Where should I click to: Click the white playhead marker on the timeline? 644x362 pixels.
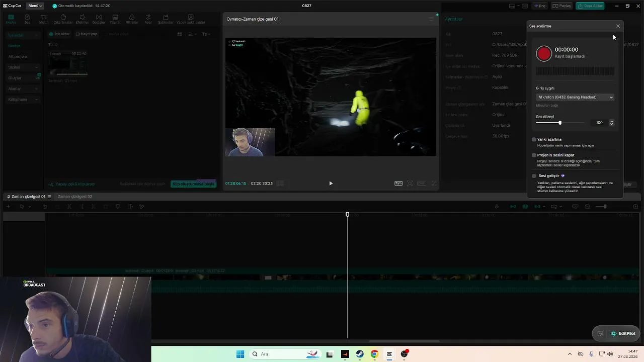pyautogui.click(x=347, y=215)
